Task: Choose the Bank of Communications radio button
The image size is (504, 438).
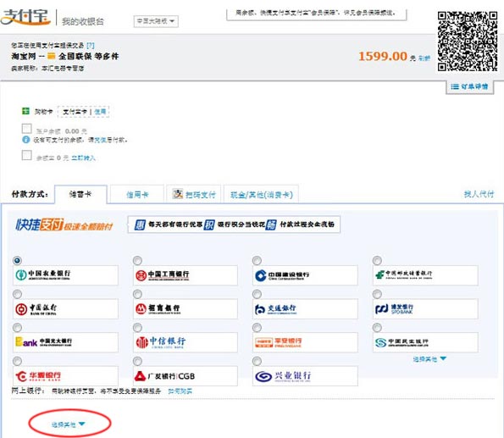Action: [257, 294]
